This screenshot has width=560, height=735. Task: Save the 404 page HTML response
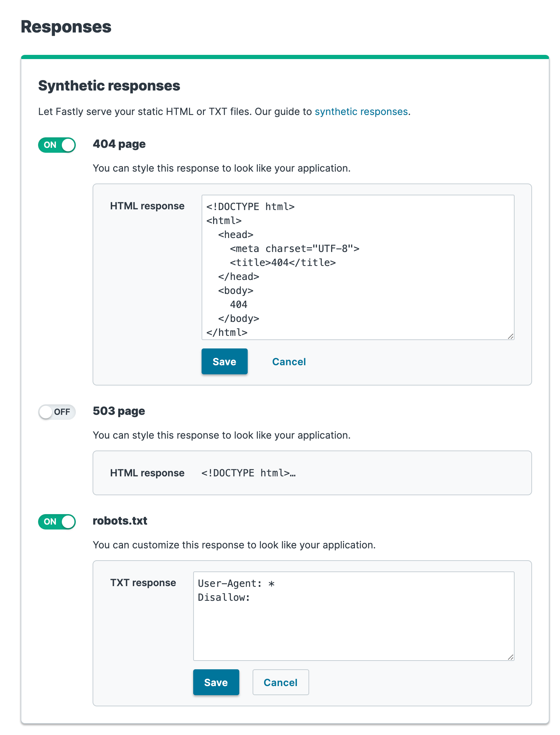click(224, 361)
